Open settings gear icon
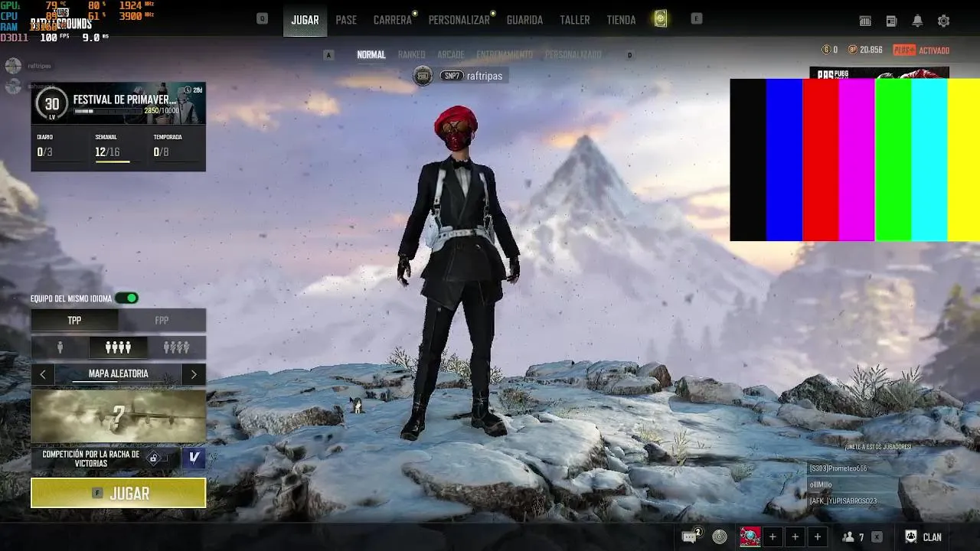The image size is (980, 551). tap(943, 21)
